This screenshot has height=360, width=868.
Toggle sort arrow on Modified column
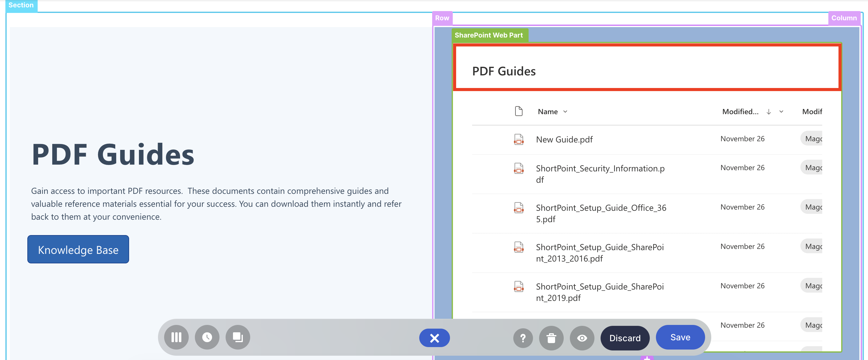pyautogui.click(x=768, y=112)
